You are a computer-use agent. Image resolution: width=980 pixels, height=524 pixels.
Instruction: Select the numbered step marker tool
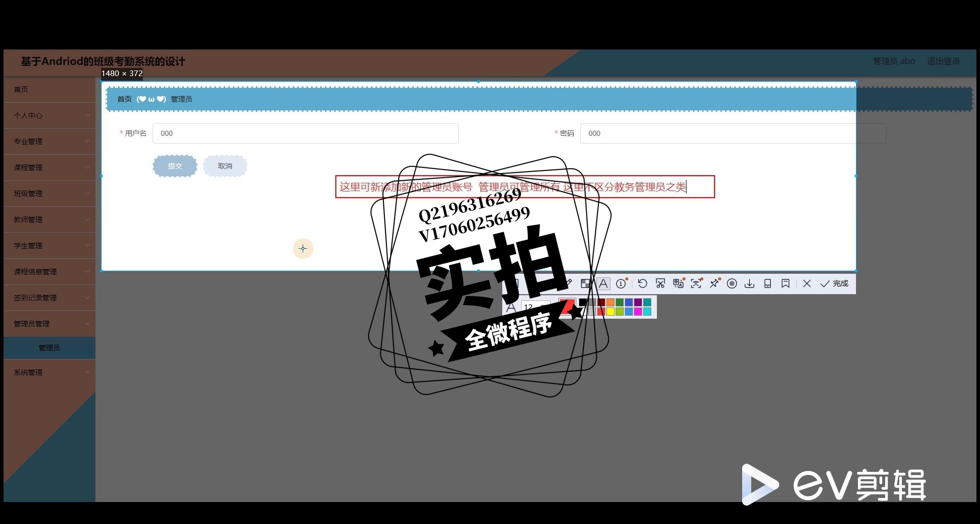tap(621, 283)
